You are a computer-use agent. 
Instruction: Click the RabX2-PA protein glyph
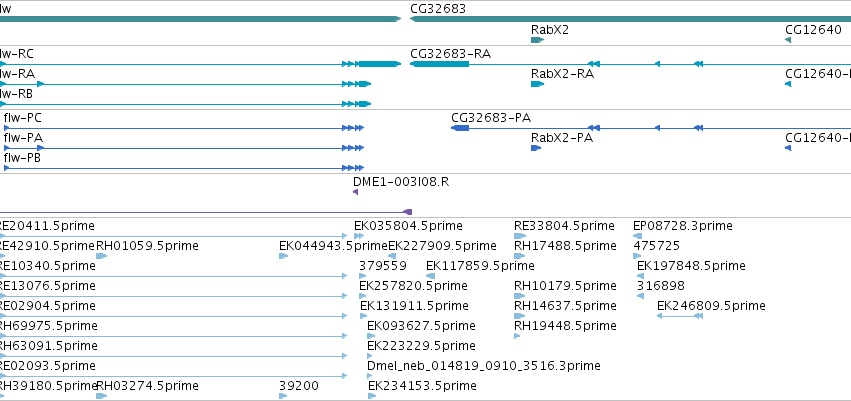pos(536,148)
